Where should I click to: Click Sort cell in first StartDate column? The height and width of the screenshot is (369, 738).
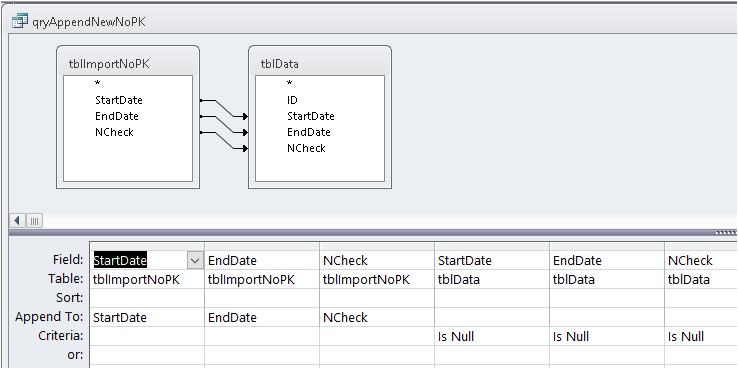tap(147, 298)
